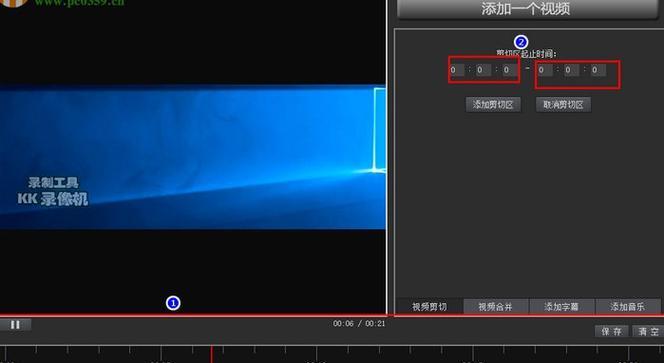664x363 pixels.
Task: Click the 取消剪切区 button
Action: pyautogui.click(x=563, y=105)
